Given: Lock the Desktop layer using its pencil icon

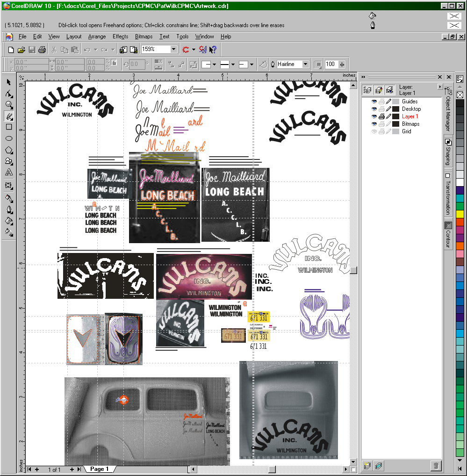Looking at the screenshot, I should (389, 109).
